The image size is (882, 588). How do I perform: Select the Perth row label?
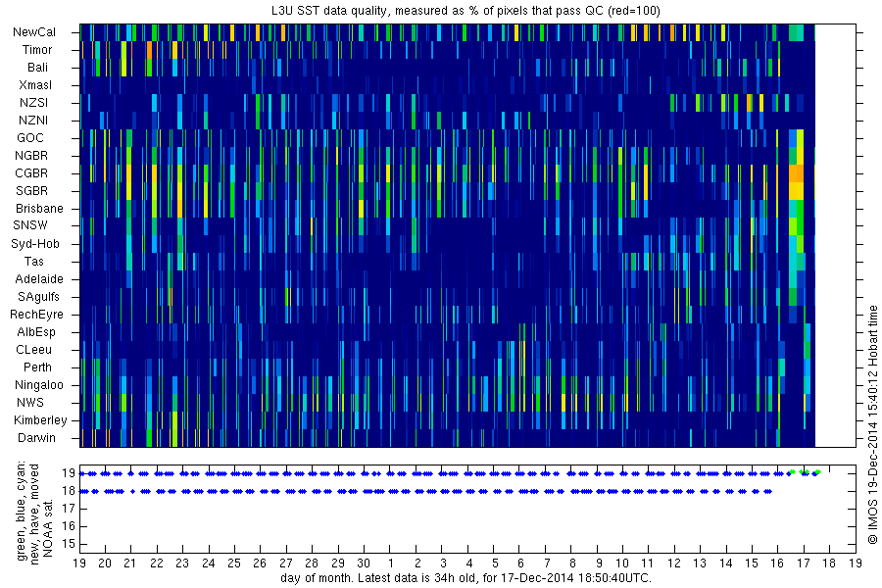click(x=37, y=367)
